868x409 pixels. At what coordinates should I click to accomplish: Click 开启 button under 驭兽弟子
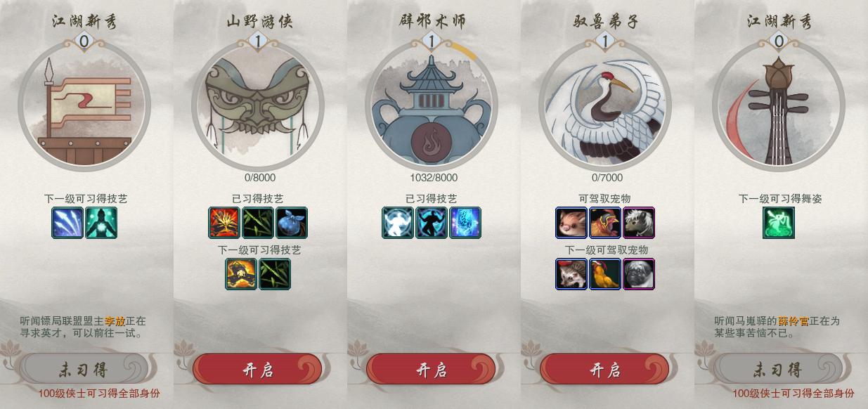point(604,370)
